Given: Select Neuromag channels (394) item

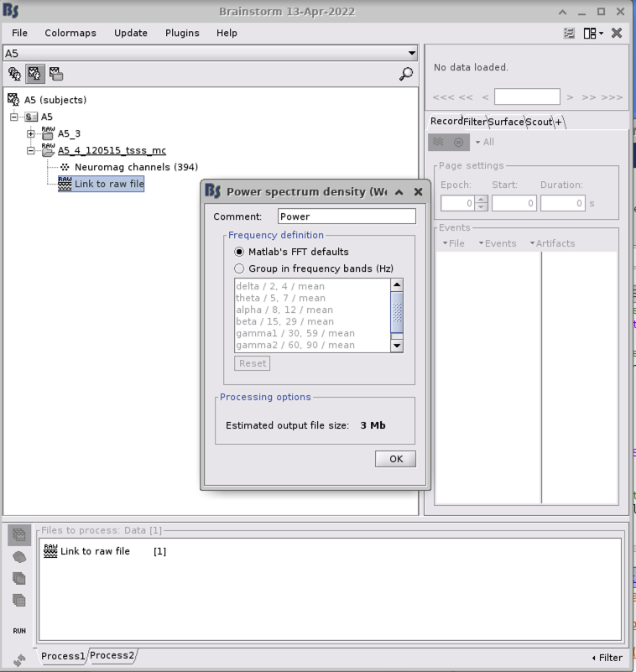Looking at the screenshot, I should [136, 167].
